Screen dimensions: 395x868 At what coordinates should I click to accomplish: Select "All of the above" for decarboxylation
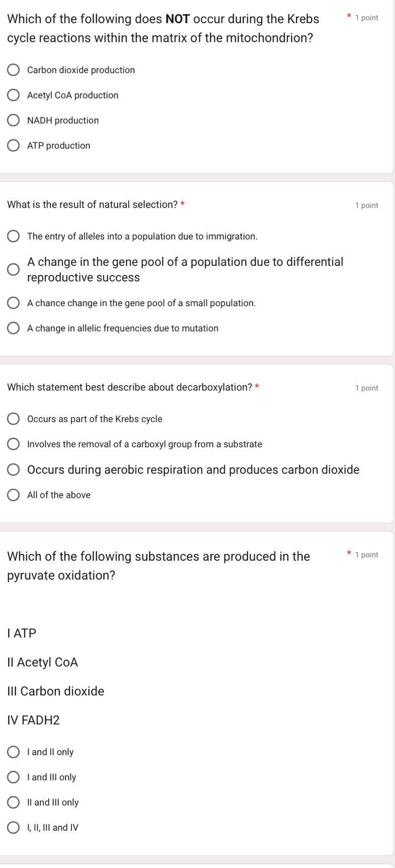click(14, 494)
